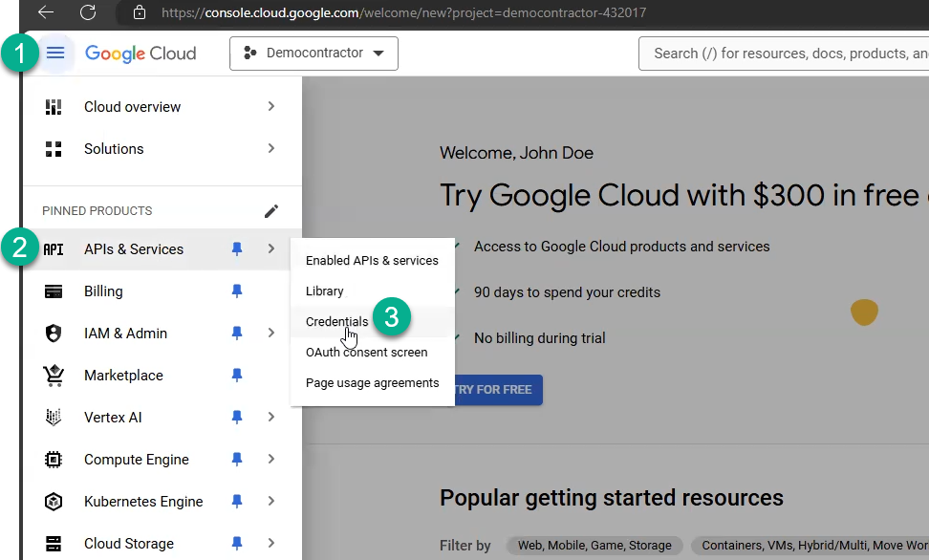
Task: Click the console URL address bar
Action: pyautogui.click(x=403, y=12)
